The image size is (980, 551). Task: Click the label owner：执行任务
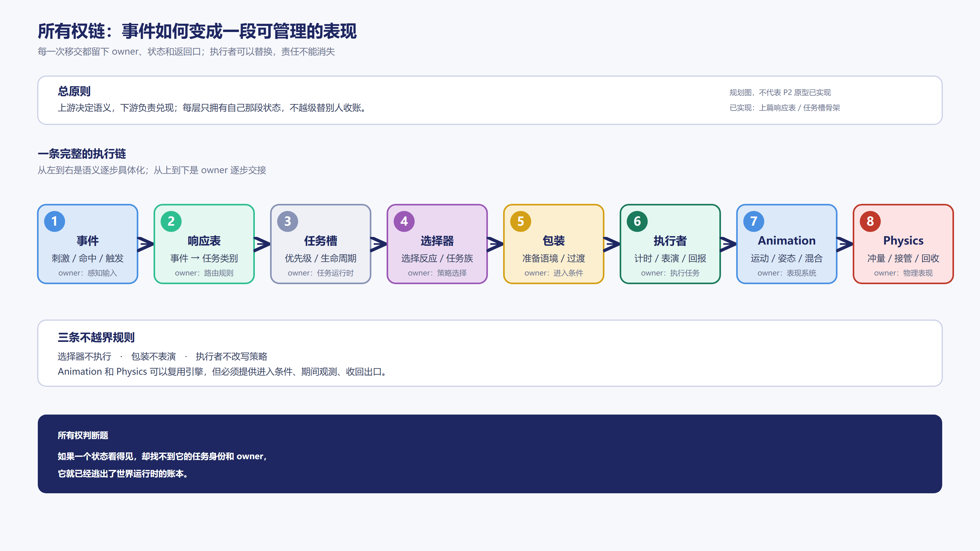pos(670,273)
